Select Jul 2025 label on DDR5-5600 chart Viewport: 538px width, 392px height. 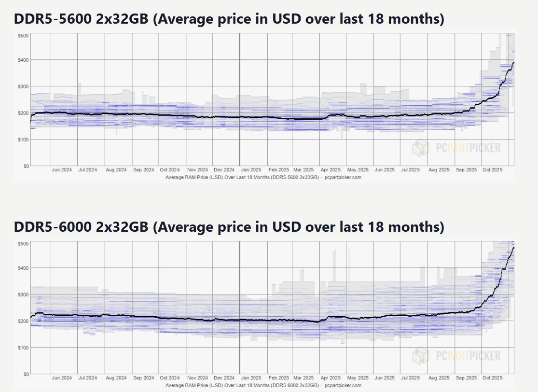[410, 170]
